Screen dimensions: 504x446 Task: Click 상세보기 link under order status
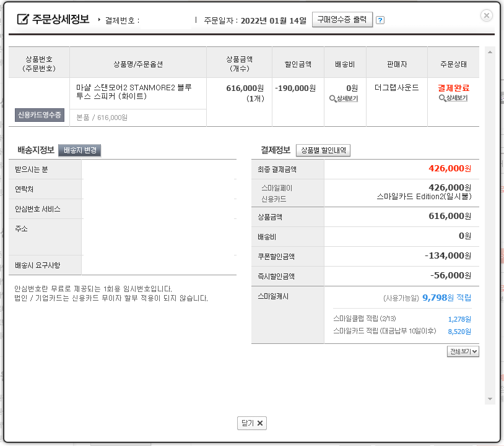pyautogui.click(x=456, y=98)
